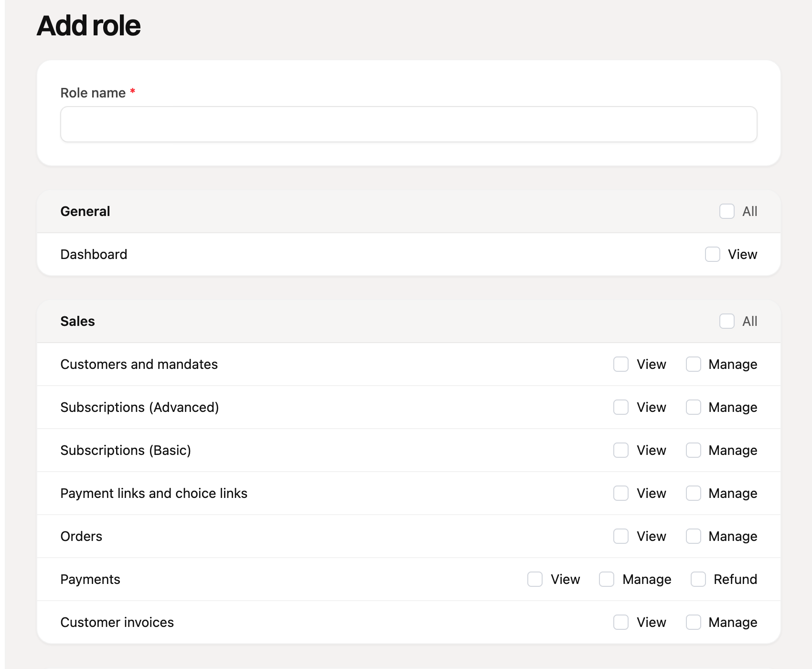Tick View checkbox for Payments
The height and width of the screenshot is (669, 812).
[x=535, y=579]
